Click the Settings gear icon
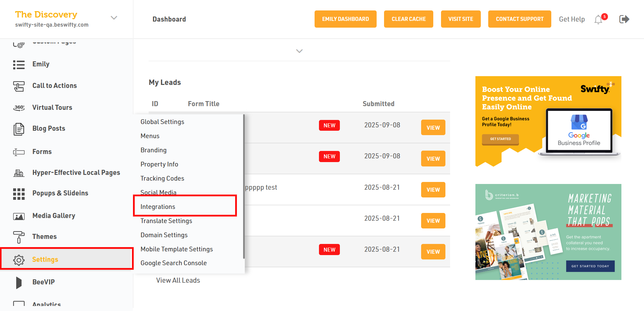This screenshot has height=311, width=644. 19,260
